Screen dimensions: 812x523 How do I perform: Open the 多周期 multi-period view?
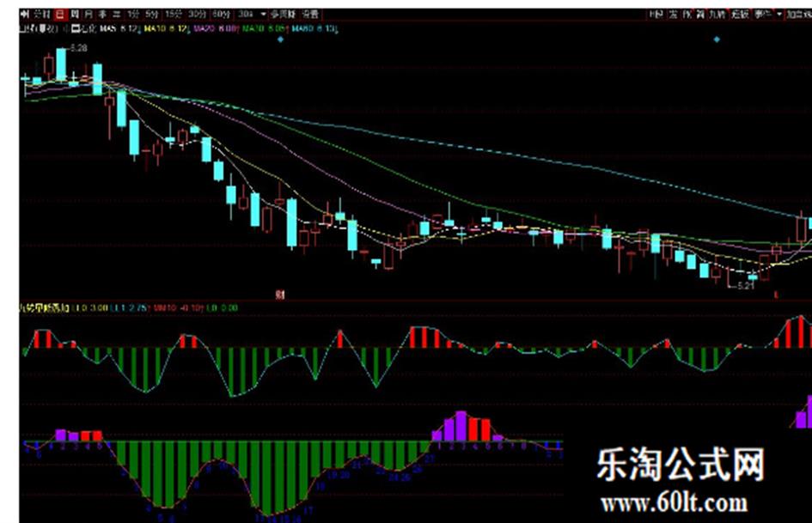[282, 15]
